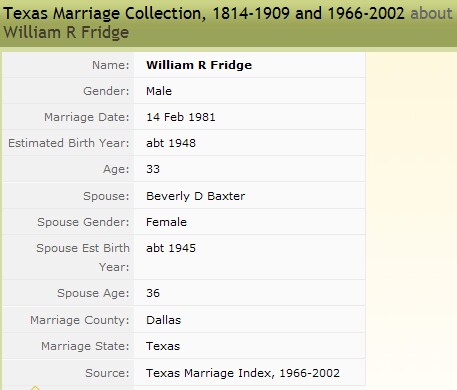This screenshot has height=390, width=457.
Task: Click the Source field label
Action: tap(107, 373)
